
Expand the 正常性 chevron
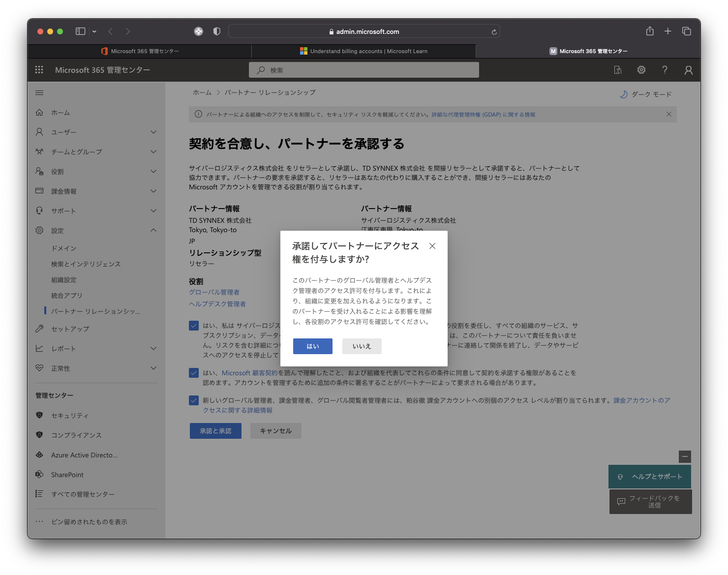click(x=153, y=368)
